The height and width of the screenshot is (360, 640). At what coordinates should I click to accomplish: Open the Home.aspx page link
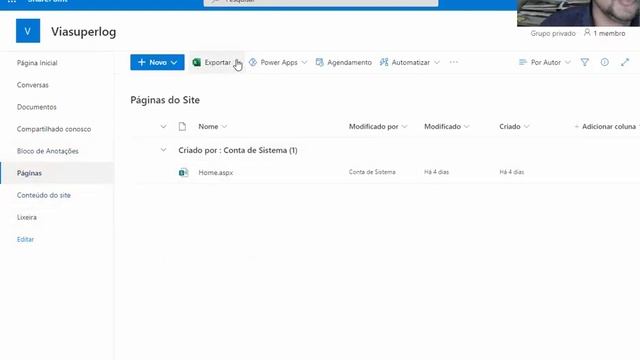pyautogui.click(x=216, y=173)
